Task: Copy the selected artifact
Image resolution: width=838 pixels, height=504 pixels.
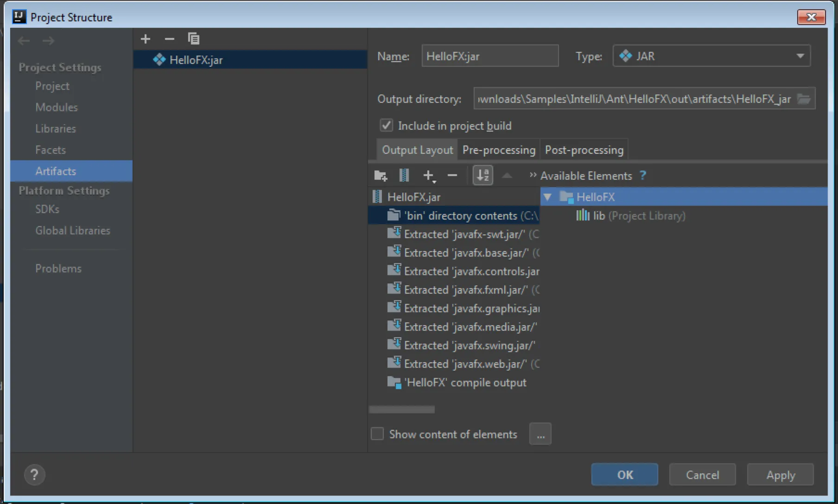Action: click(x=194, y=39)
